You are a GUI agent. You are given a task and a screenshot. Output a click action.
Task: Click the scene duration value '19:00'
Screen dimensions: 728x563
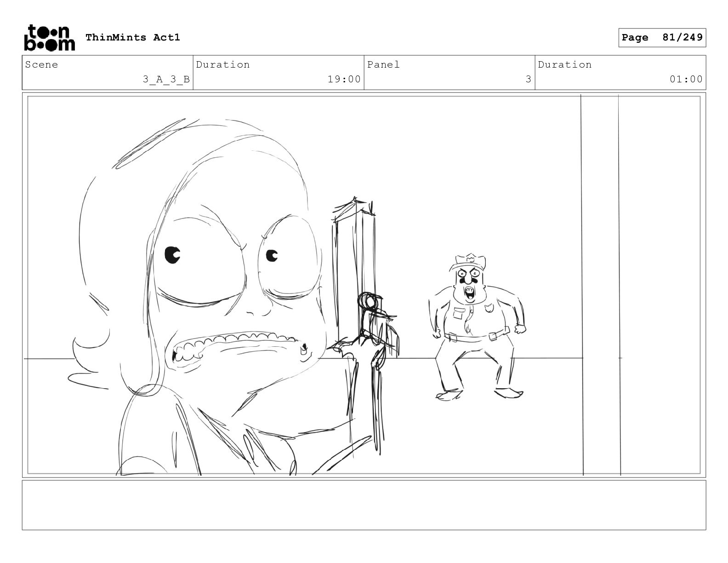click(x=344, y=80)
